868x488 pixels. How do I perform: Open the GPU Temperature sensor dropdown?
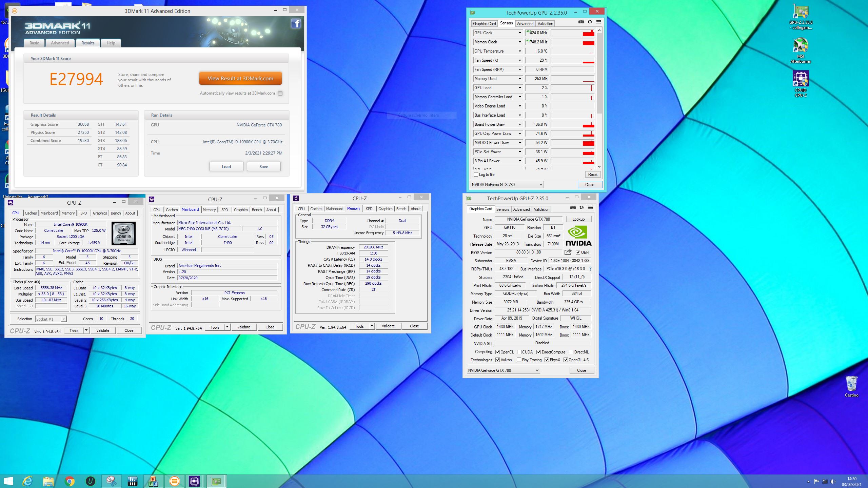click(519, 51)
